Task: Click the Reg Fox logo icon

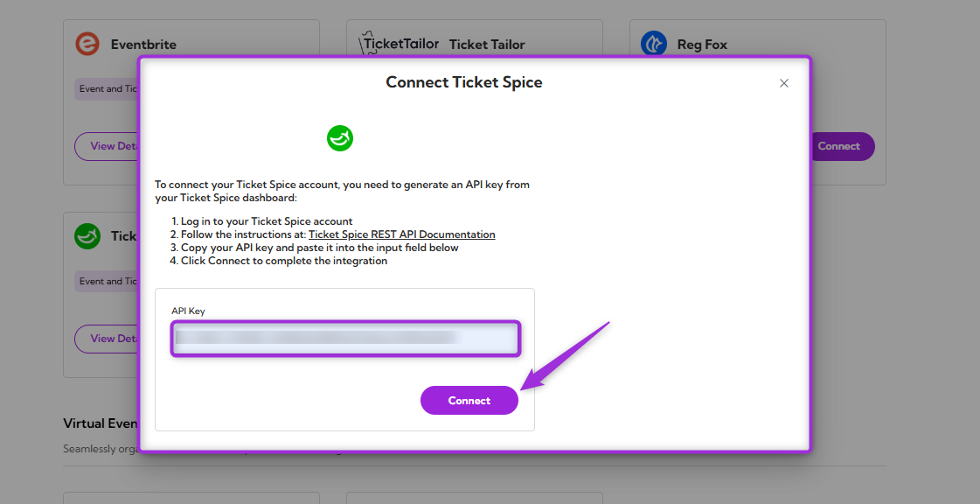Action: click(x=653, y=44)
